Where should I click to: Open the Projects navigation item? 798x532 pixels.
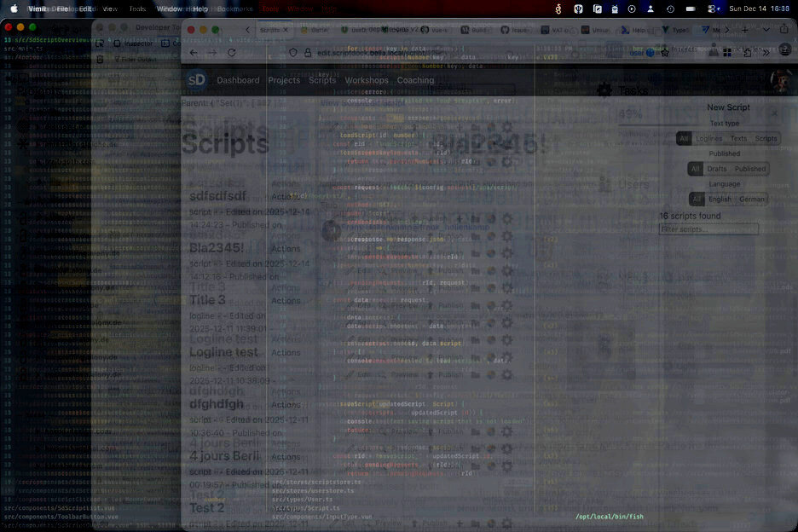tap(284, 80)
